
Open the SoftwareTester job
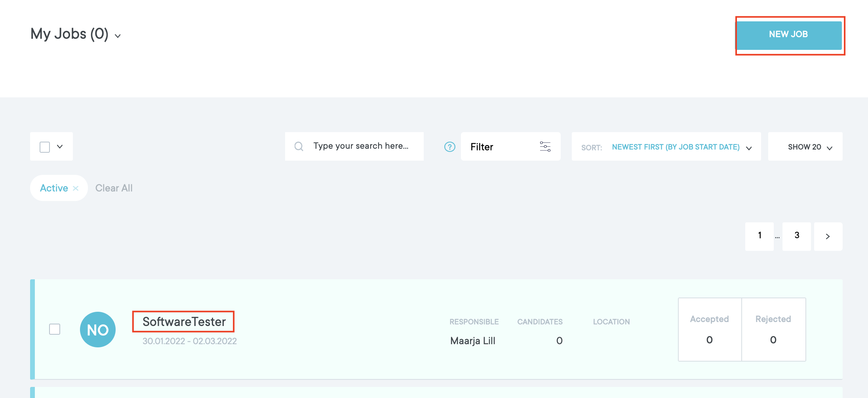click(x=184, y=322)
